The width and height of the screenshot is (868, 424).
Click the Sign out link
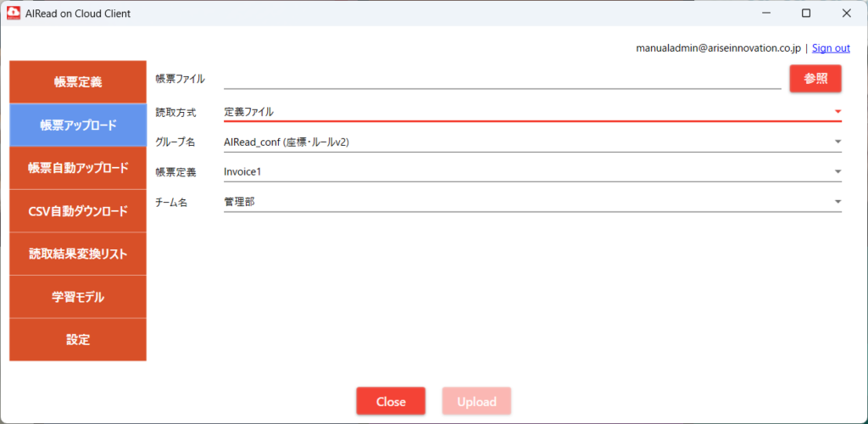(831, 48)
